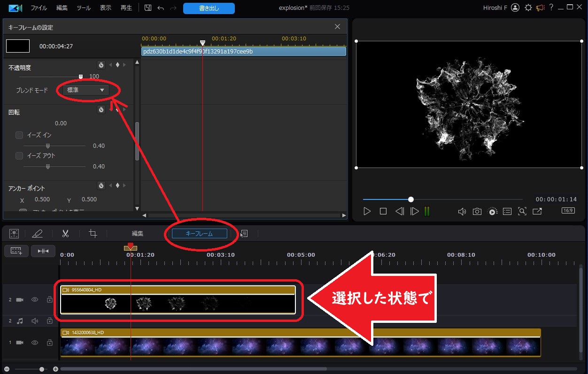The height and width of the screenshot is (374, 588).
Task: Adjust the イーズ アウト slider
Action: coord(47,167)
